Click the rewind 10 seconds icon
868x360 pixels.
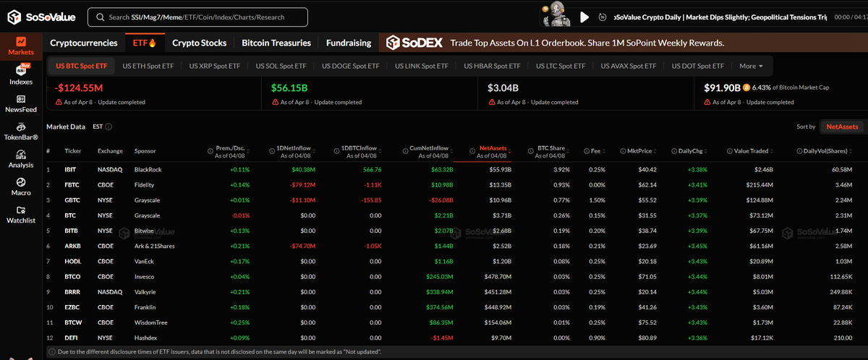pos(604,17)
